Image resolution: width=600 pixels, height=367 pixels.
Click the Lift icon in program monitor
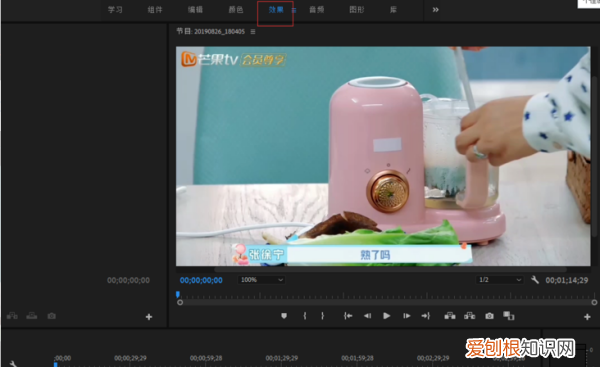coord(450,316)
